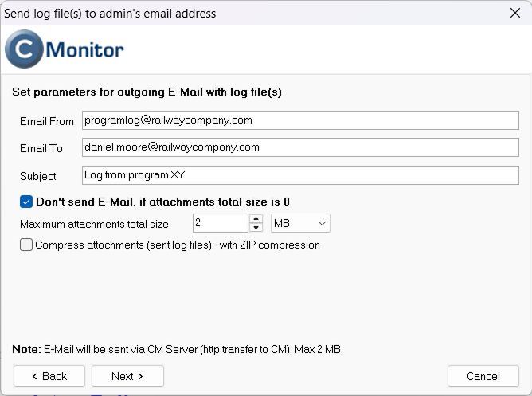Open the MB size unit dropdown
The width and height of the screenshot is (532, 396).
pos(300,223)
